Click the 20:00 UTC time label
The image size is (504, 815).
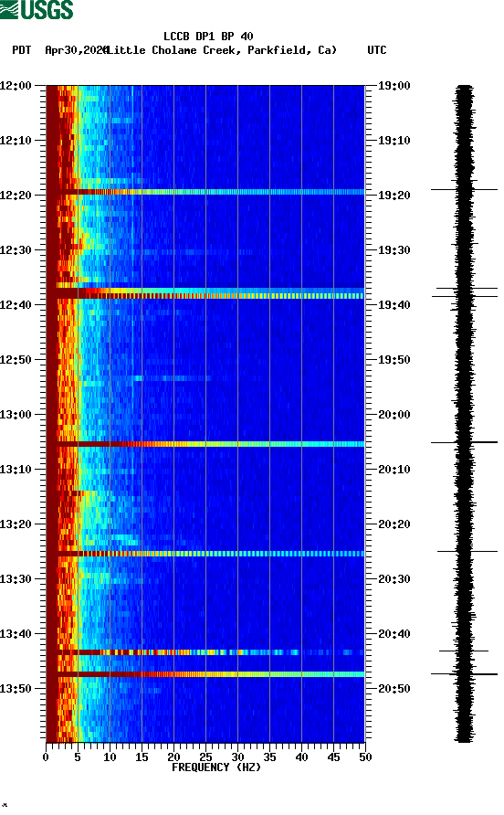[x=394, y=415]
